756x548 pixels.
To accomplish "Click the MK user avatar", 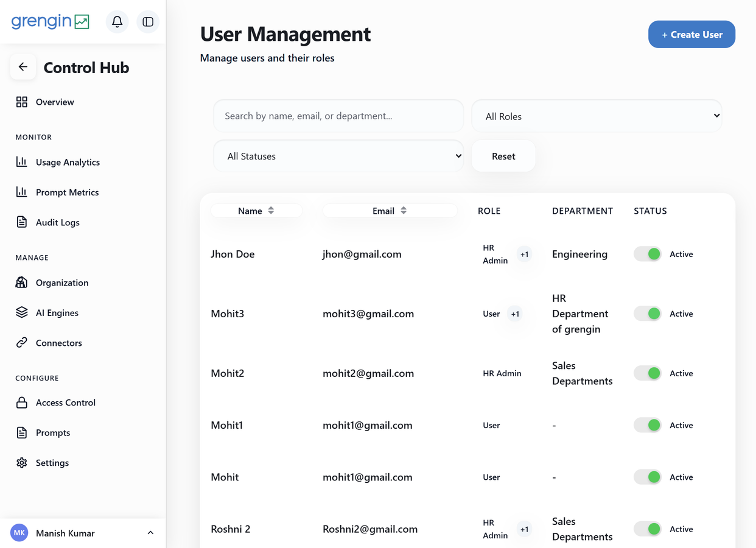I will 19,533.
